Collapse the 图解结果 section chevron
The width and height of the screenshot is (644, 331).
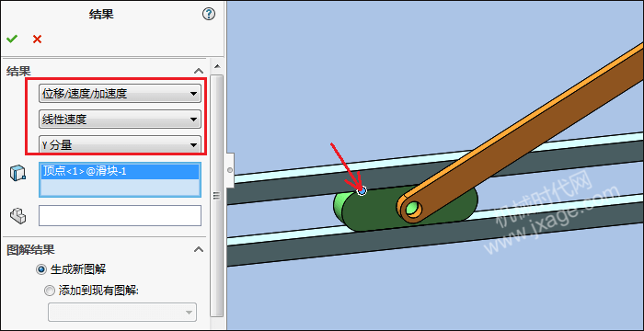(199, 249)
